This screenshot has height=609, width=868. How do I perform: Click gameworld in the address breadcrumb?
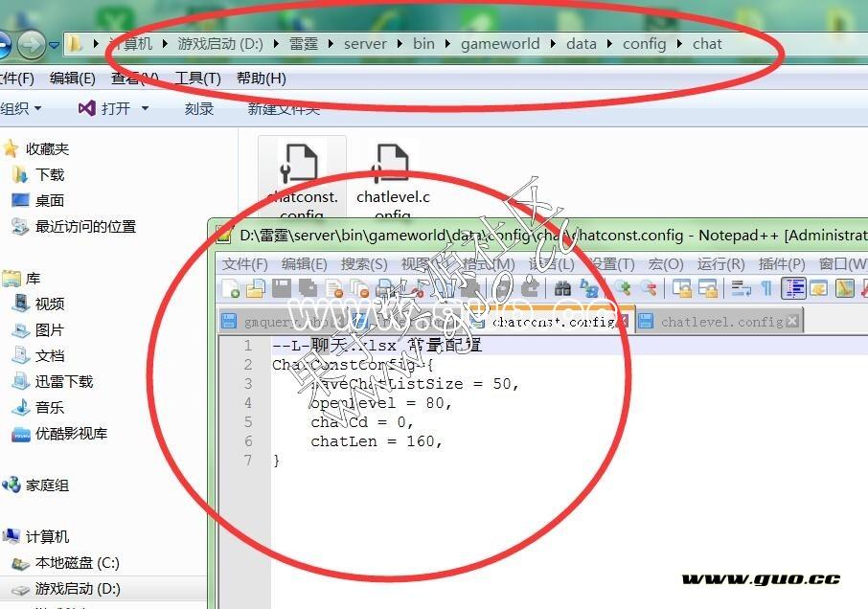pos(500,44)
